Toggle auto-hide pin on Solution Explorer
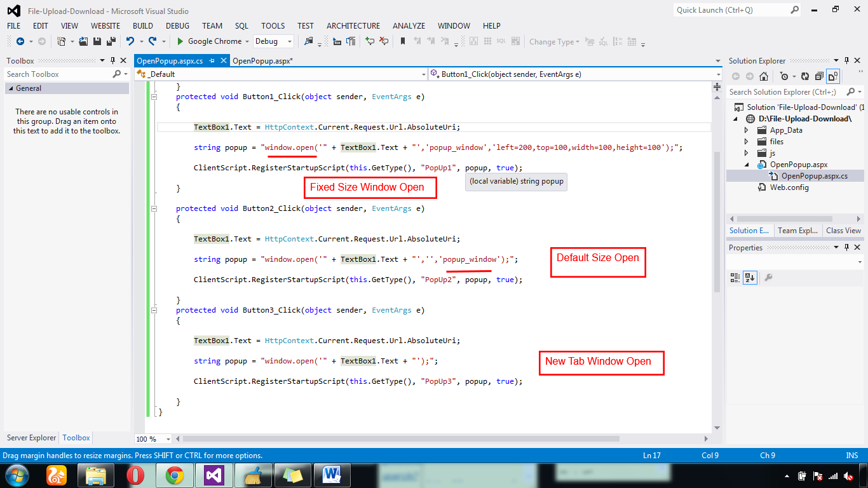Screen dimensions: 868x488 (846, 61)
